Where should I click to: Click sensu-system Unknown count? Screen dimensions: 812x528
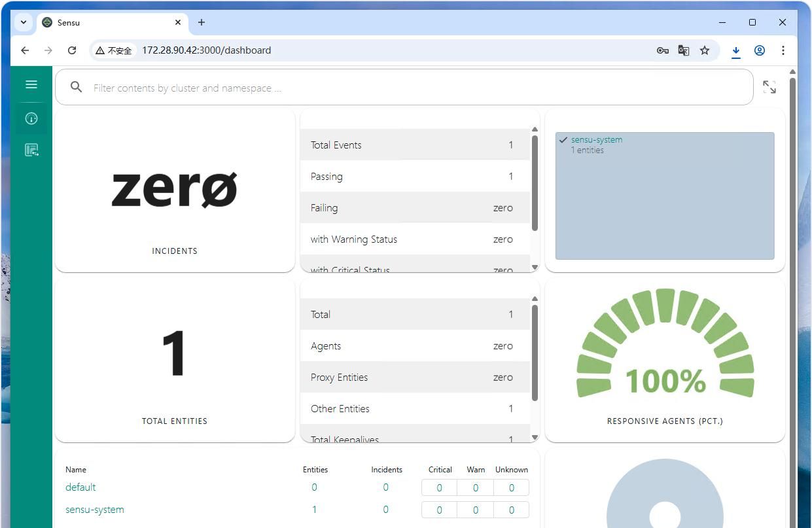(x=511, y=510)
